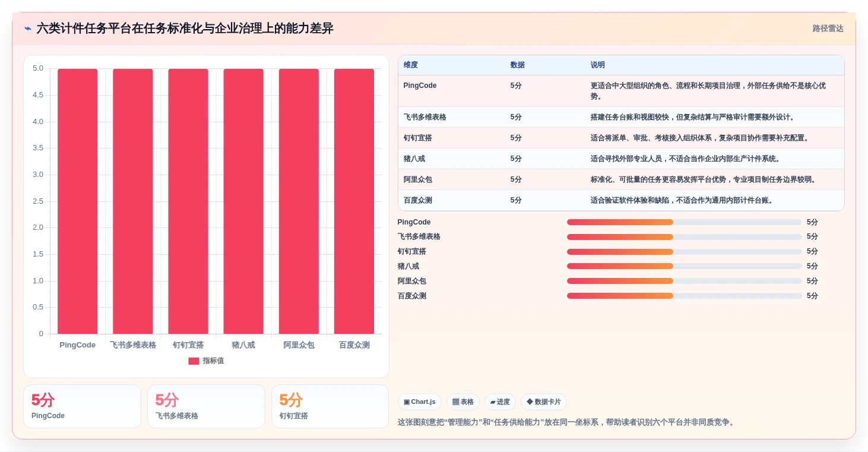The height and width of the screenshot is (452, 868).
Task: Click the PingCode bar in the chart
Action: pos(78,201)
